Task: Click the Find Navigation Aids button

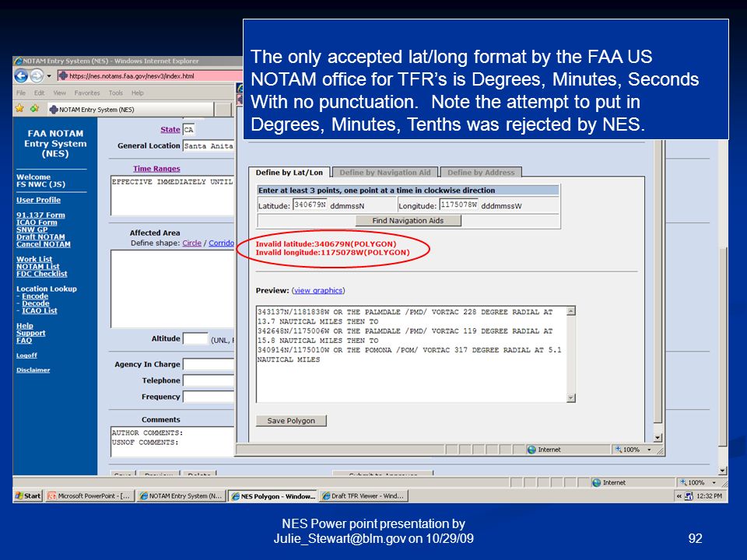Action: (x=409, y=220)
